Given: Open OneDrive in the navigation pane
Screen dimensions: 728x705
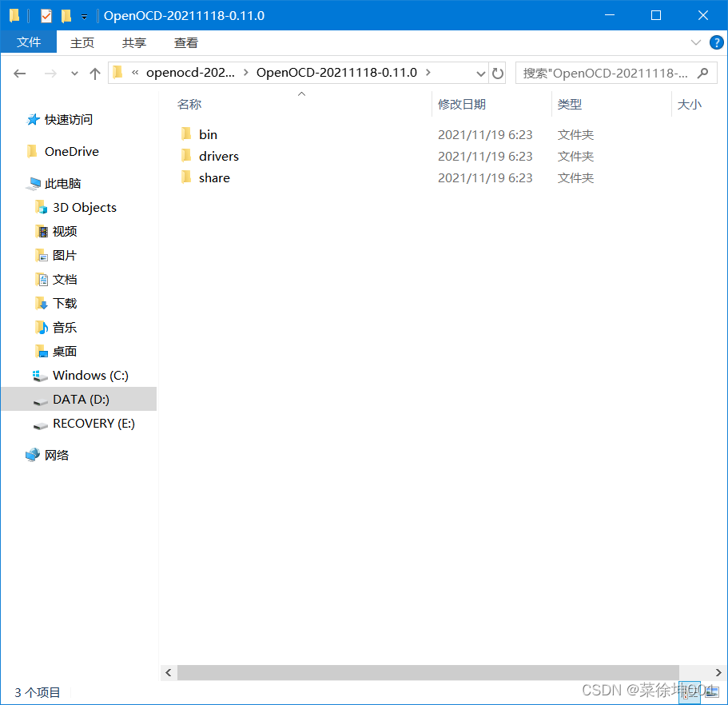Looking at the screenshot, I should tap(72, 151).
